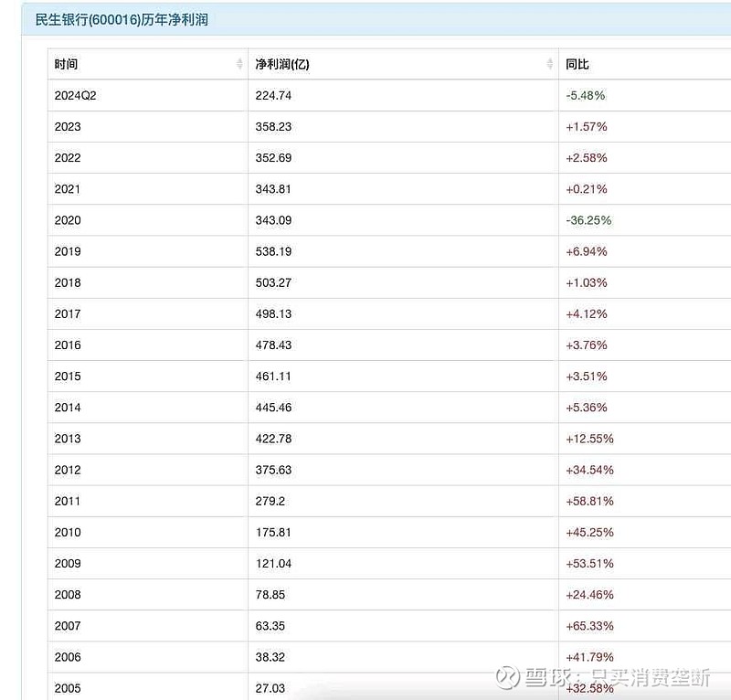Screen dimensions: 731x700
Task: Select year-over-year value +1.57%
Action: (x=587, y=127)
